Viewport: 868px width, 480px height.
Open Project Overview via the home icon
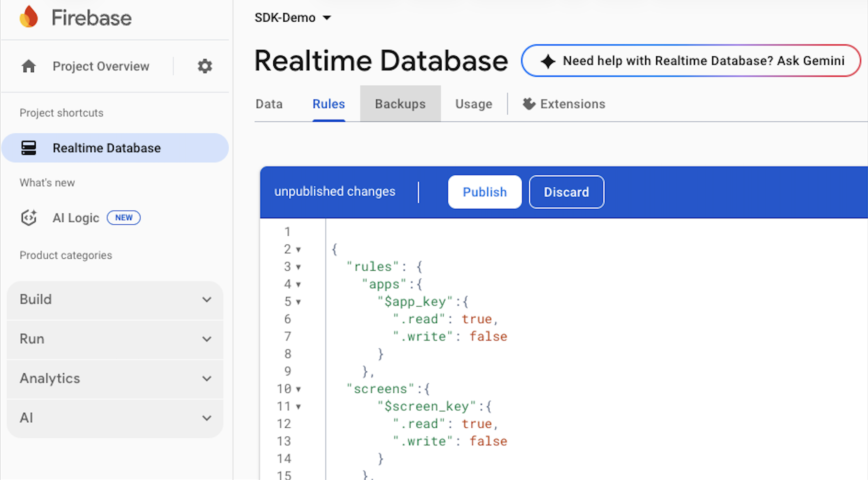[29, 66]
